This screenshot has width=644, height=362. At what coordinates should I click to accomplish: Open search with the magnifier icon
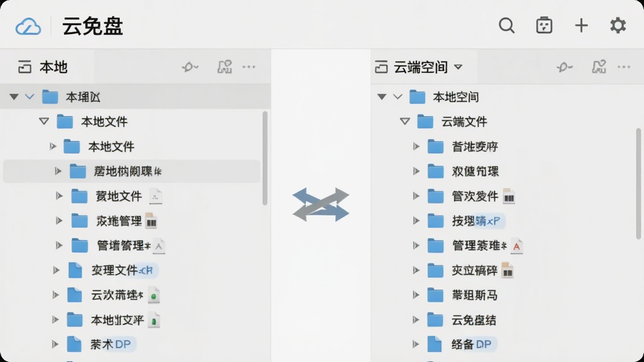coord(507,25)
